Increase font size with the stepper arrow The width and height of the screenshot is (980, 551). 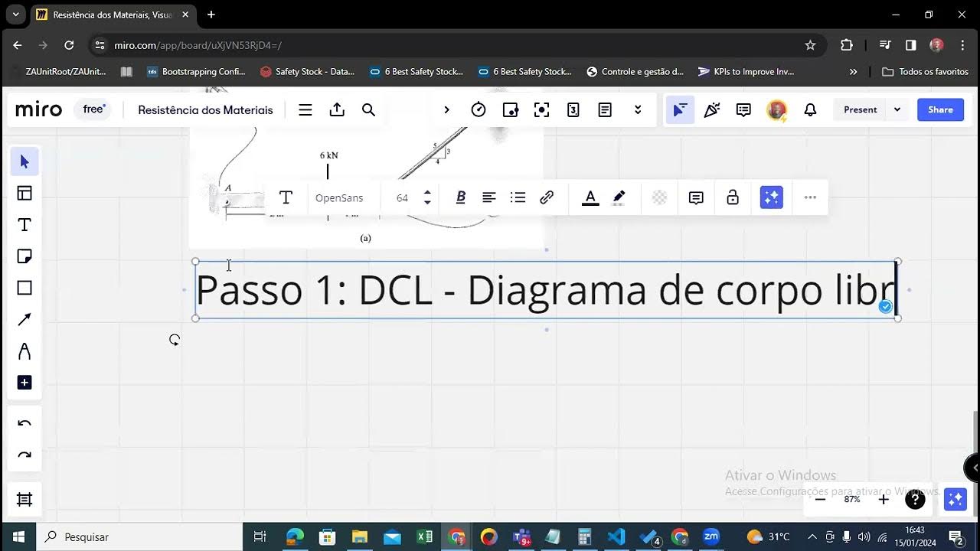click(x=427, y=193)
